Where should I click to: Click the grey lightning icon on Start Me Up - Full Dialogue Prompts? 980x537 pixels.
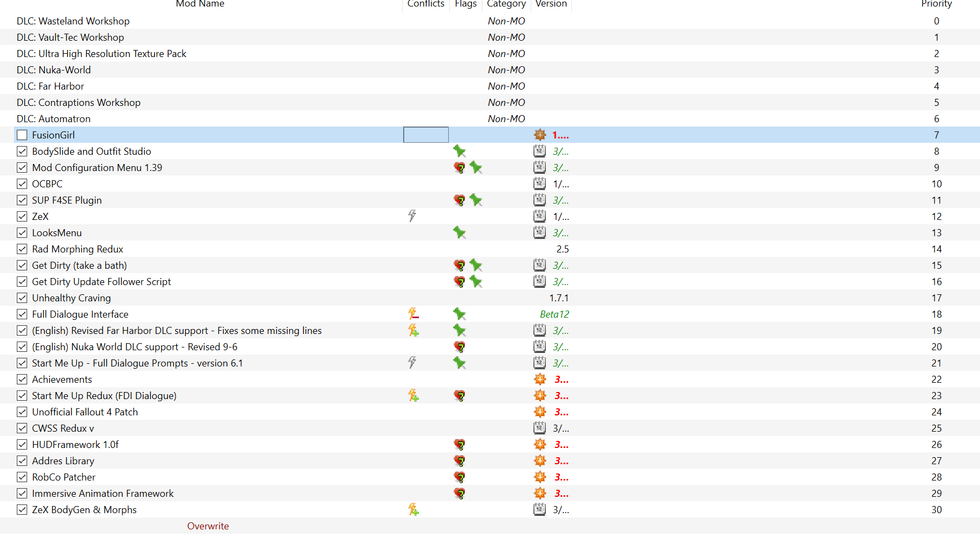point(412,363)
